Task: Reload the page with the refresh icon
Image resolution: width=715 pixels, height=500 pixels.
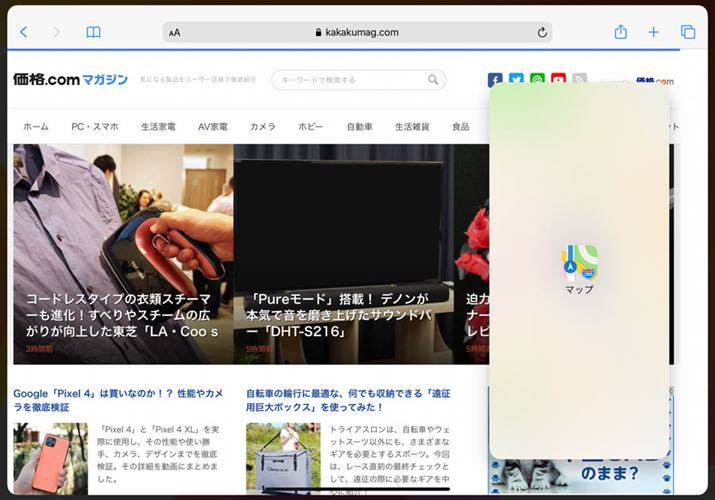Action: 542,32
